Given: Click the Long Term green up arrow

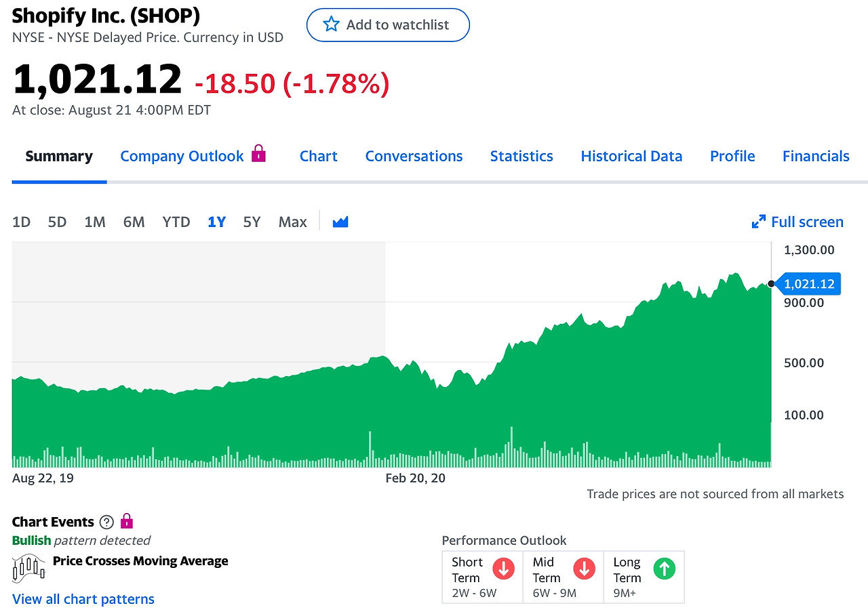Looking at the screenshot, I should pyautogui.click(x=665, y=569).
